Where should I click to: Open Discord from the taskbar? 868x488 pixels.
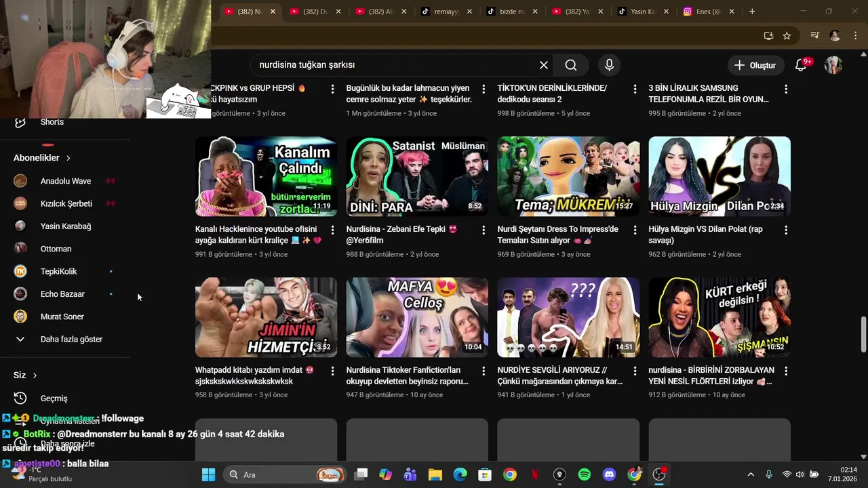(609, 474)
